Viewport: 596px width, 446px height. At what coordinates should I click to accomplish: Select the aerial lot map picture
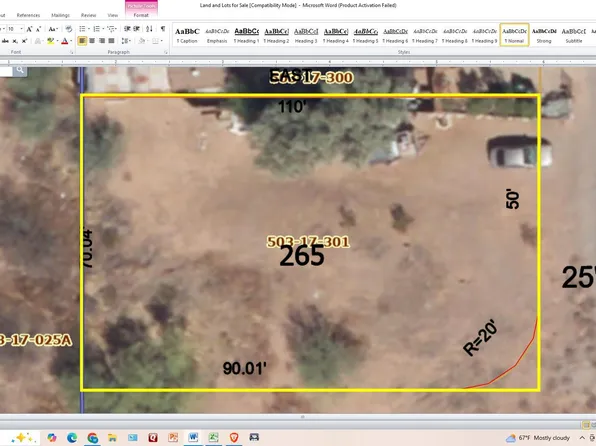point(298,240)
